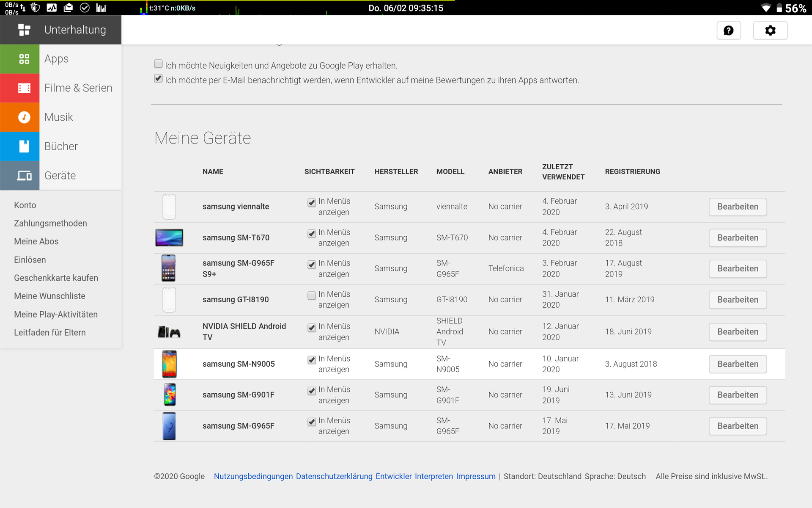Toggle menu visibility for samsung SM-N9005

tap(312, 359)
